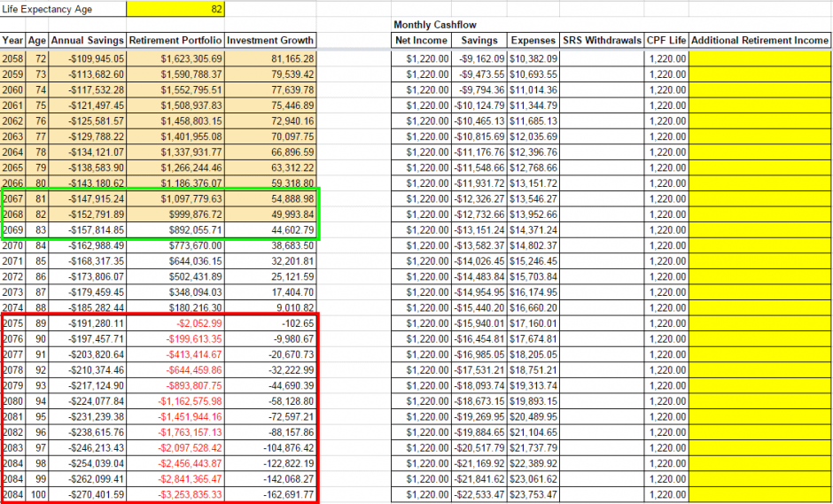Select annual savings cell -$210,374.46
The width and height of the screenshot is (833, 504).
pyautogui.click(x=88, y=370)
